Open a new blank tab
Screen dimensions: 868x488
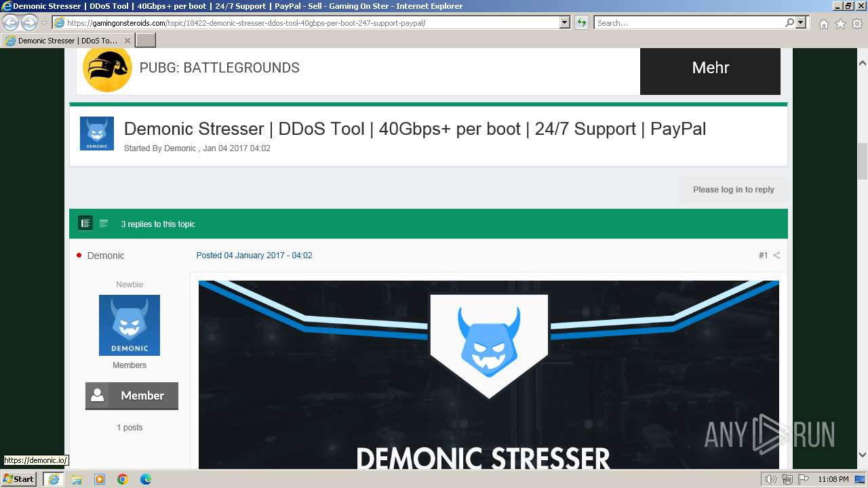(x=146, y=41)
